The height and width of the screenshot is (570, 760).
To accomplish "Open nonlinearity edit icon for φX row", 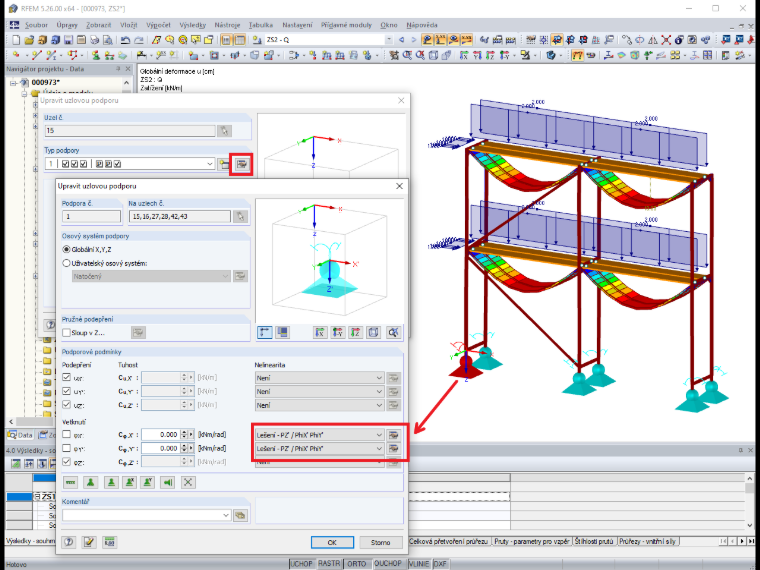I will pyautogui.click(x=394, y=435).
